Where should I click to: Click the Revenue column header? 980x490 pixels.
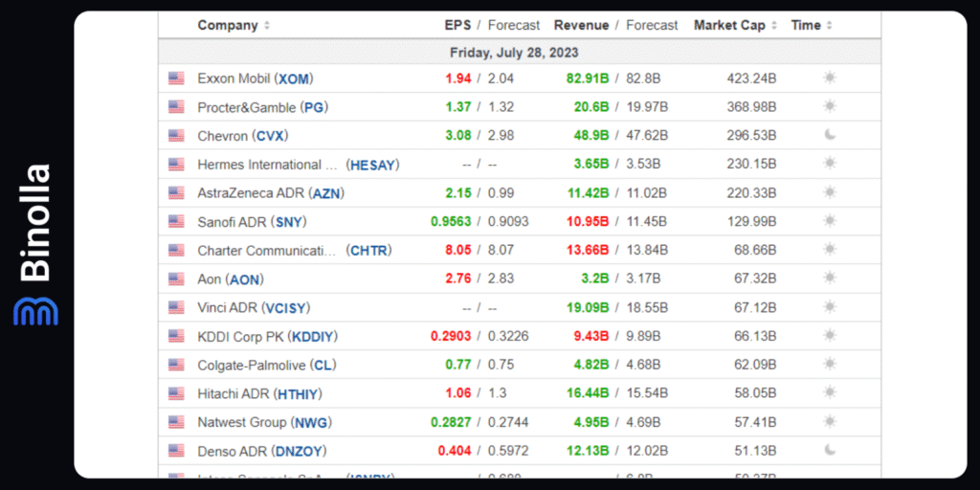click(x=581, y=25)
